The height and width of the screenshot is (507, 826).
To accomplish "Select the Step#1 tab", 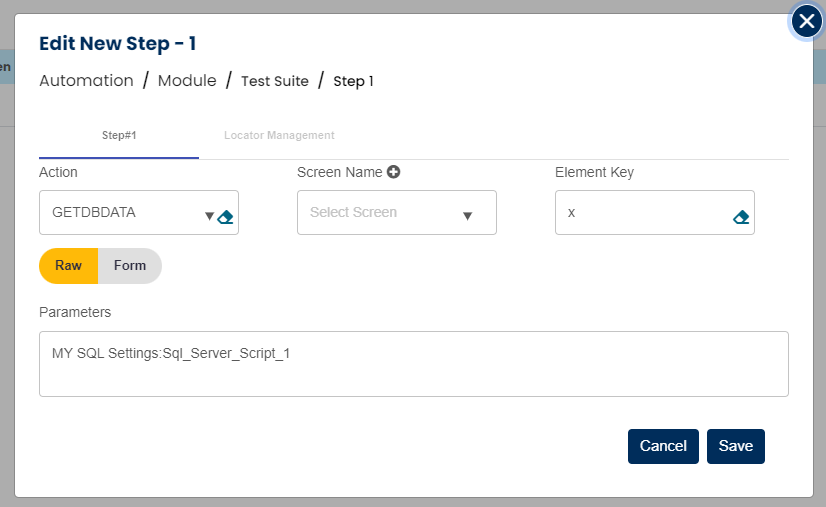I will pyautogui.click(x=119, y=135).
